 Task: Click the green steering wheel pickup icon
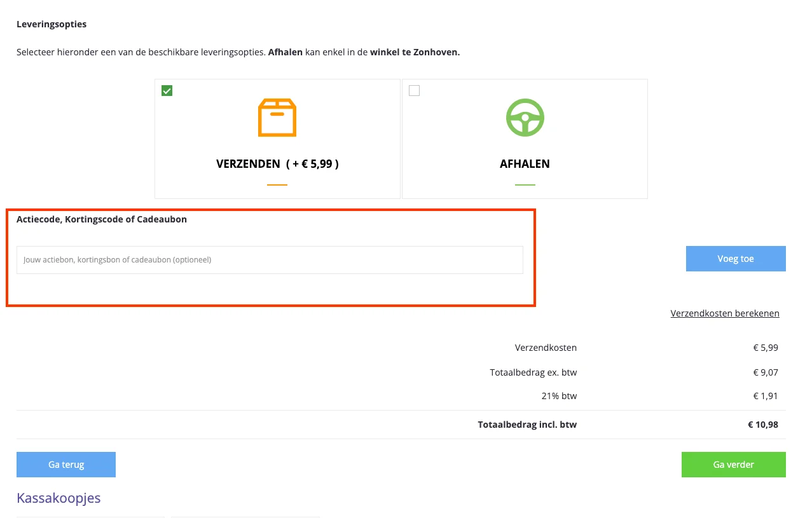coord(525,118)
